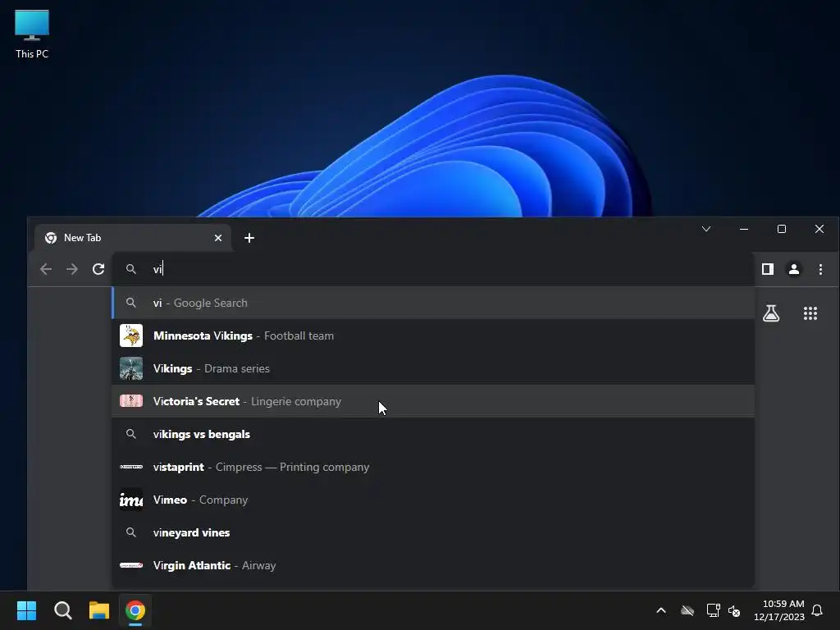This screenshot has width=840, height=630.
Task: Click the Minnesota Vikings logo thumbnail
Action: coord(131,336)
